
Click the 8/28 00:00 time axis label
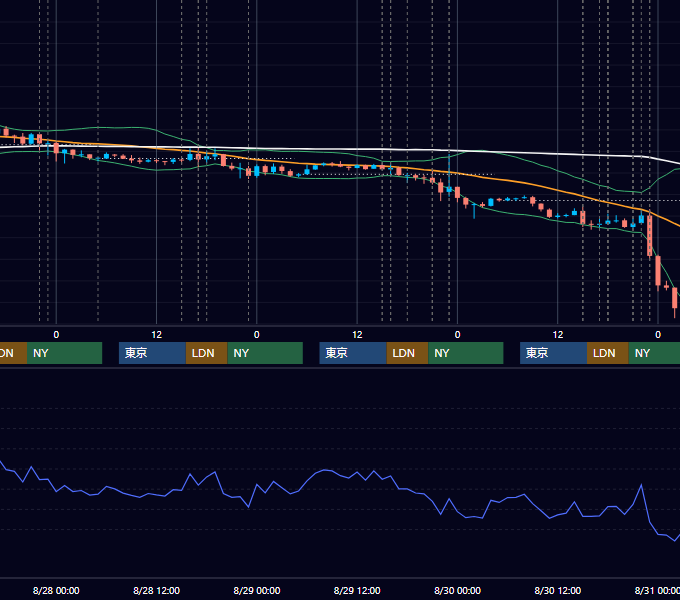coord(56,590)
